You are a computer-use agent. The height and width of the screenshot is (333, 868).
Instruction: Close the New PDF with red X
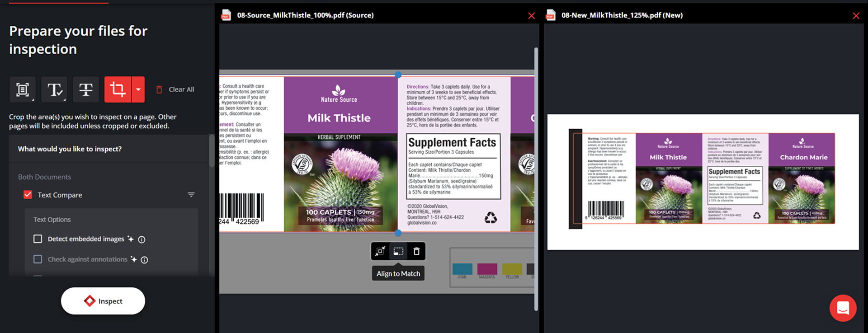tap(856, 16)
